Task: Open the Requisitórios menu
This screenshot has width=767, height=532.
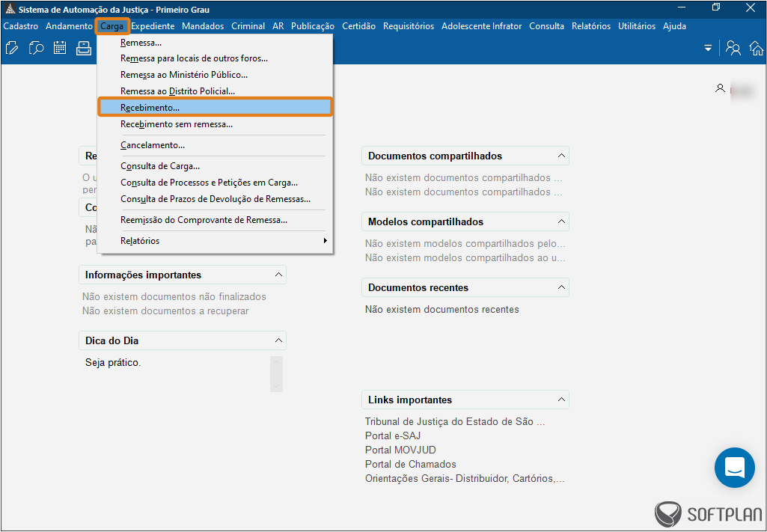Action: pos(409,26)
